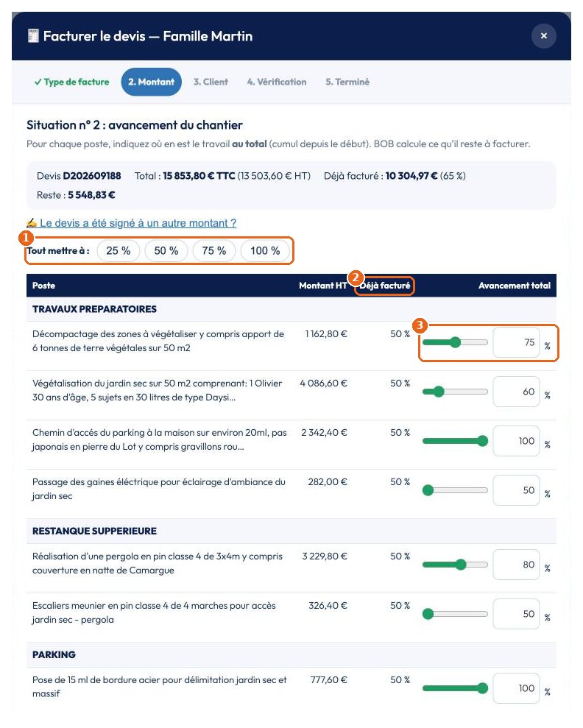Click the Décompactage progress slider handle
583x728 pixels.
click(x=456, y=342)
